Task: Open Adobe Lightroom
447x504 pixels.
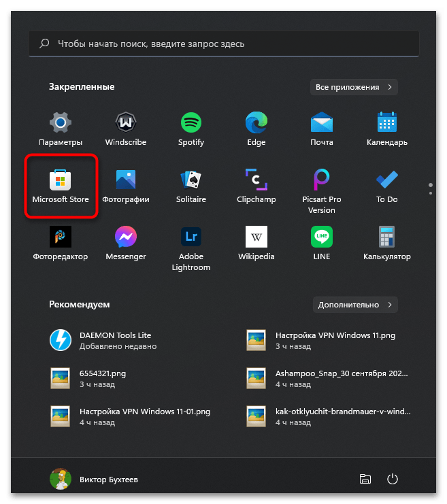Action: [191, 248]
